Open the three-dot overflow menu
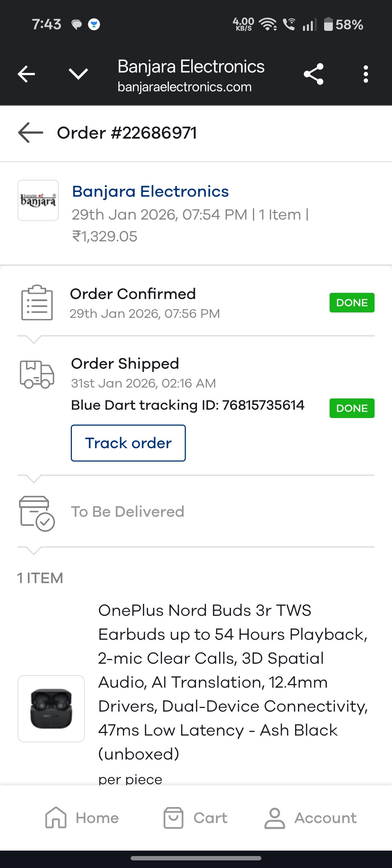This screenshot has height=868, width=392. point(366,74)
